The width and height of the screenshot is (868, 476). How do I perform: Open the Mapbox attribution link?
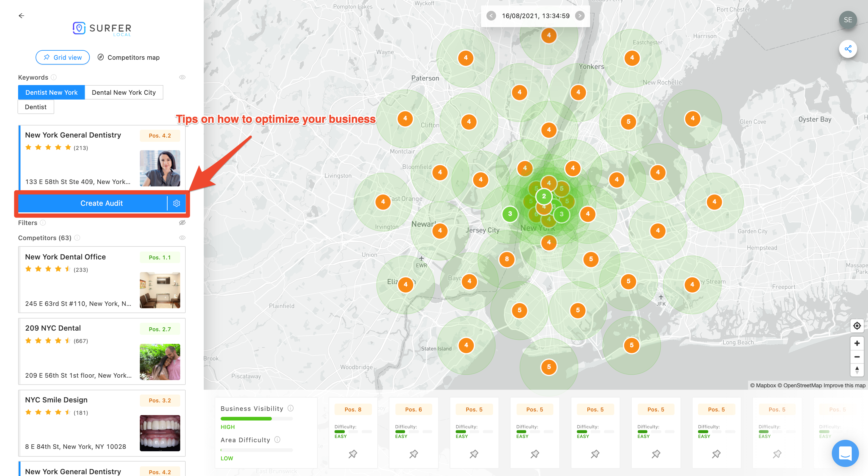763,385
